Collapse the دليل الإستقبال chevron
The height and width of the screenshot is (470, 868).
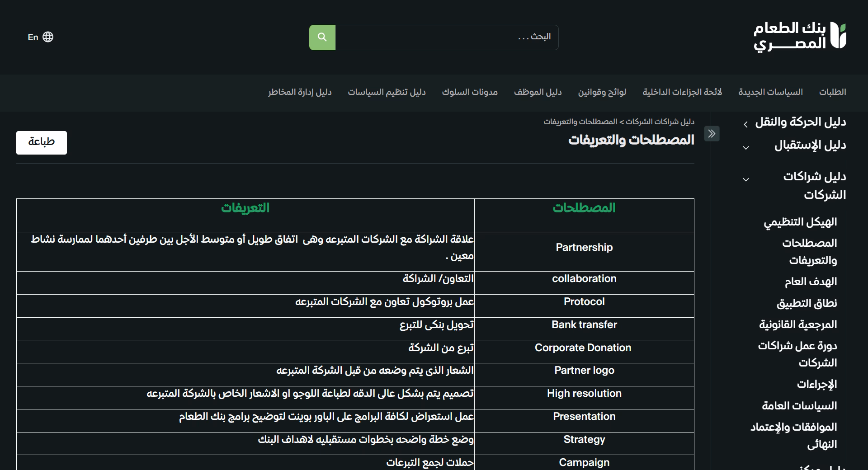pos(746,148)
